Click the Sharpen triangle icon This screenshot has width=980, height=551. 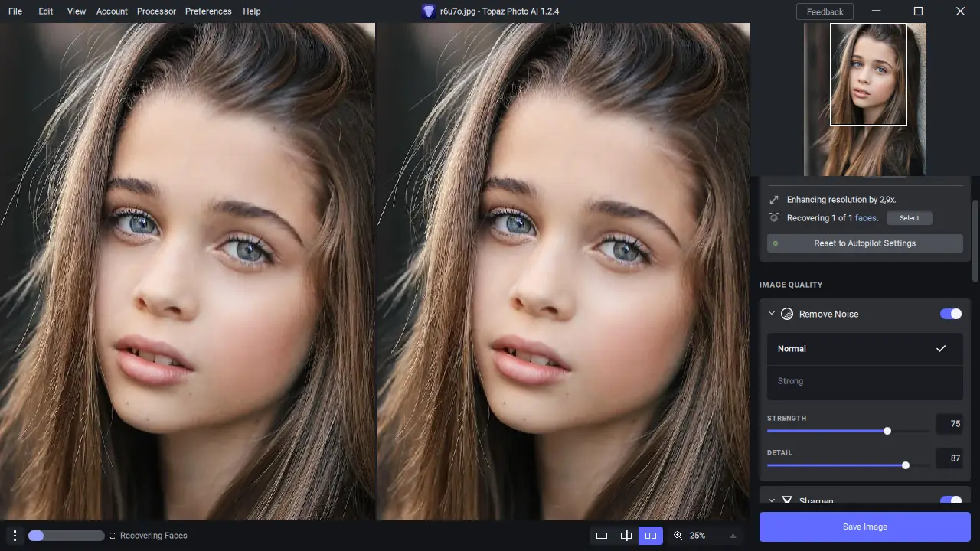787,501
